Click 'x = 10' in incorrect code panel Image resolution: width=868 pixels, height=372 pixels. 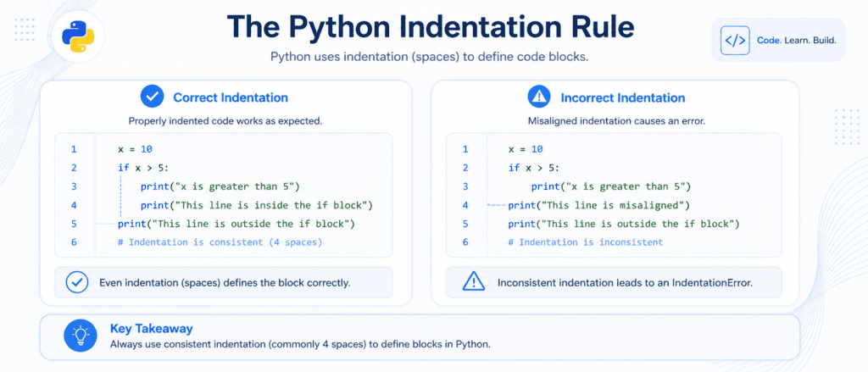(x=526, y=149)
